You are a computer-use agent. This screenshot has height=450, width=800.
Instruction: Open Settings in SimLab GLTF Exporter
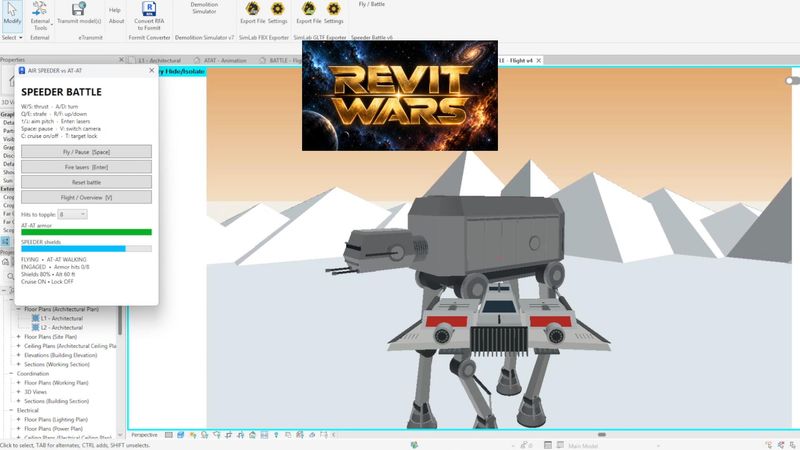(x=333, y=13)
